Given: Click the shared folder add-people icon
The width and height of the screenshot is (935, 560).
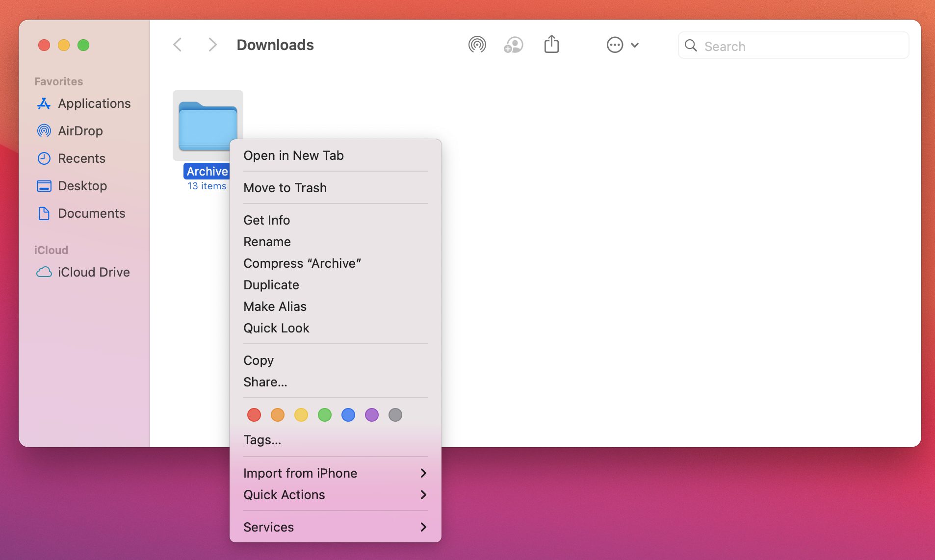Looking at the screenshot, I should (514, 45).
